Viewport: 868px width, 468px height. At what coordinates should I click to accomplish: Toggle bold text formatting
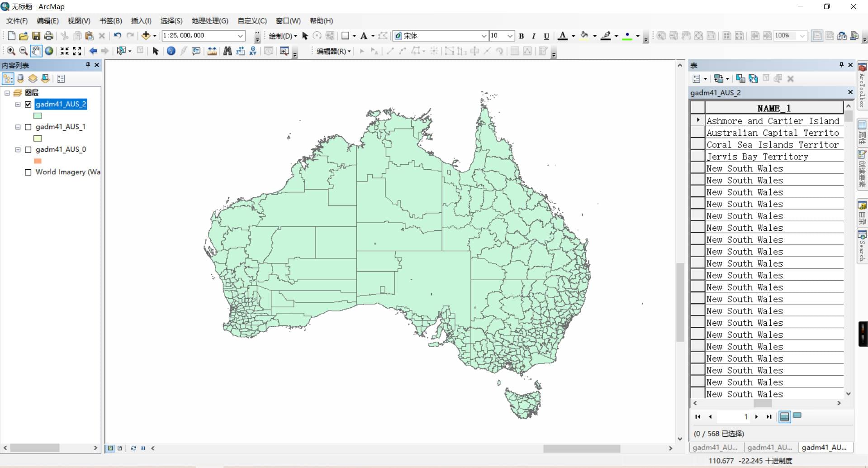tap(522, 36)
